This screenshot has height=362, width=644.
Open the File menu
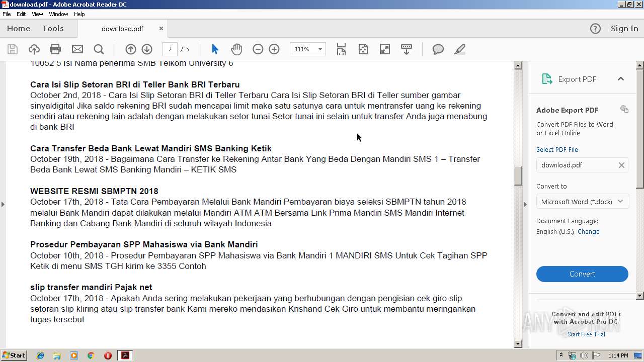tap(7, 14)
